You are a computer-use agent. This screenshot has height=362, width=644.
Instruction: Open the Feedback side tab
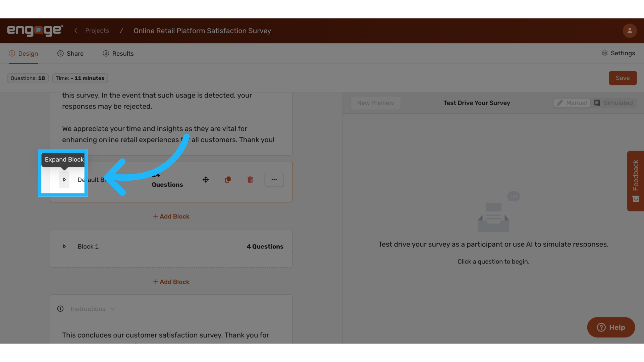click(635, 181)
